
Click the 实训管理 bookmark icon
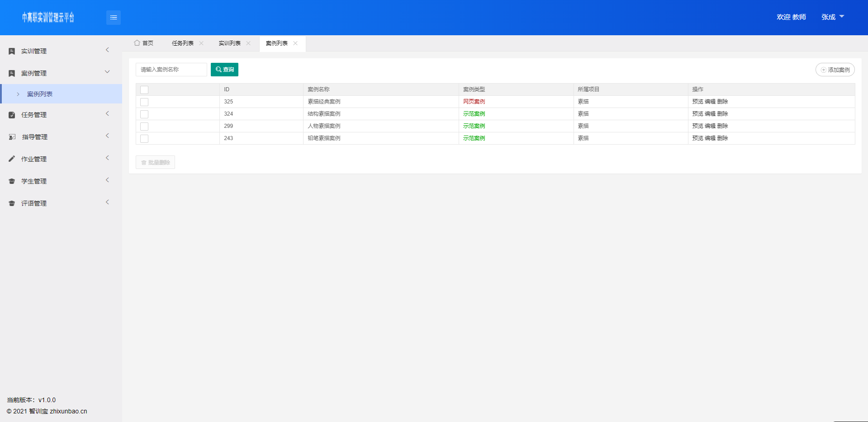point(12,52)
